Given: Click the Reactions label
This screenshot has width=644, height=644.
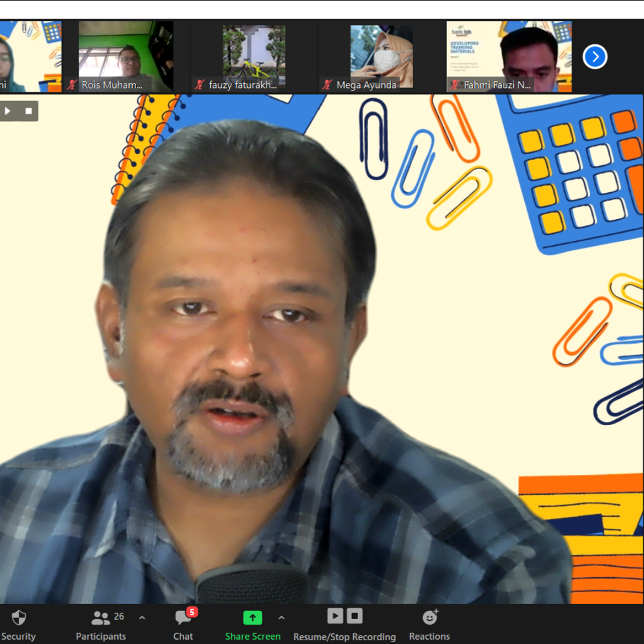Looking at the screenshot, I should tap(429, 636).
